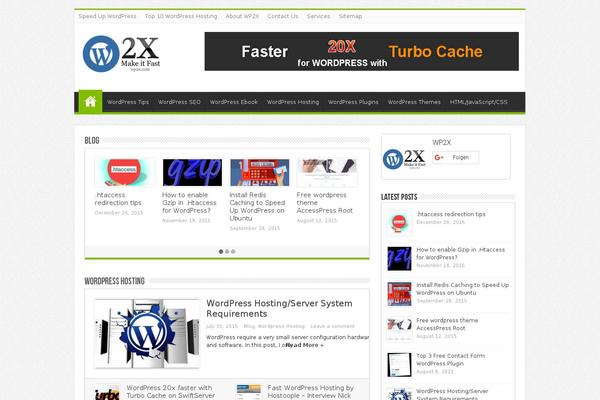Select WordPress Ebook in main navigation
The height and width of the screenshot is (400, 600).
click(x=233, y=102)
